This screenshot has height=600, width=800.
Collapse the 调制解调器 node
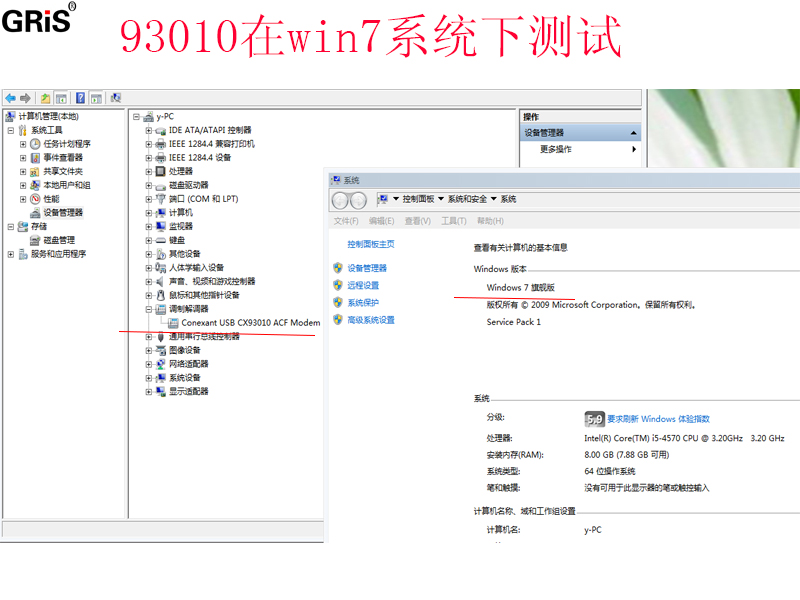148,309
